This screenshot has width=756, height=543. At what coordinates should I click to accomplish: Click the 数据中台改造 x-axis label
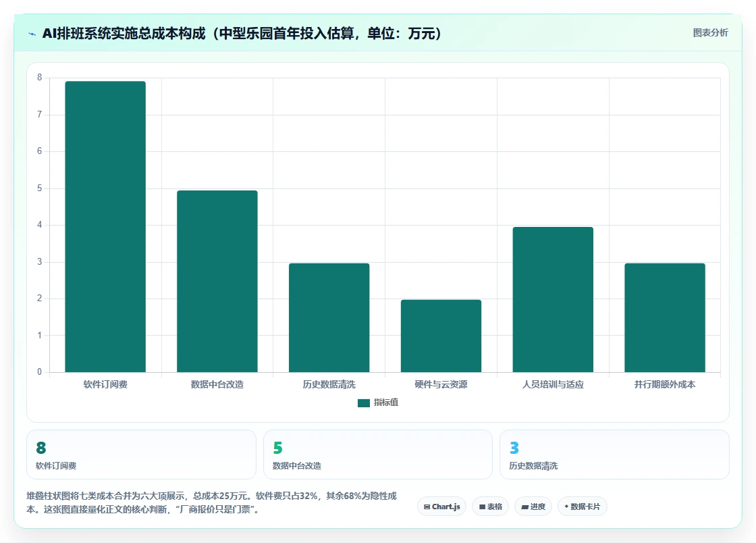(217, 384)
